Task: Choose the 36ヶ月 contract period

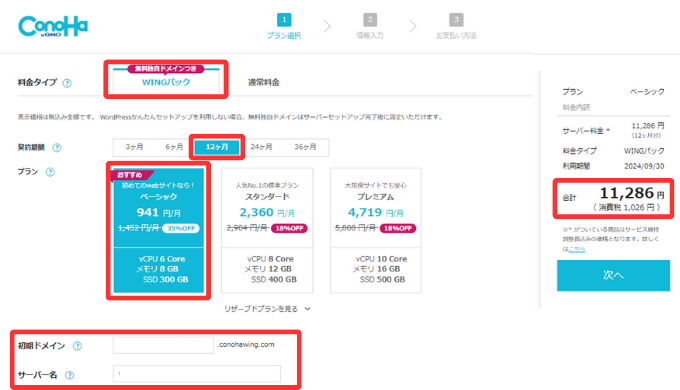Action: 305,147
